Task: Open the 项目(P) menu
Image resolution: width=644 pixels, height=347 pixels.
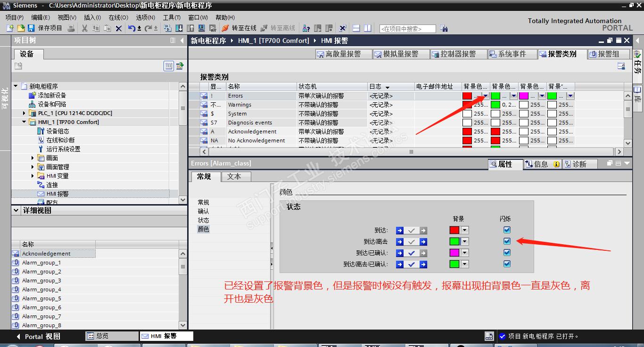Action: click(15, 17)
